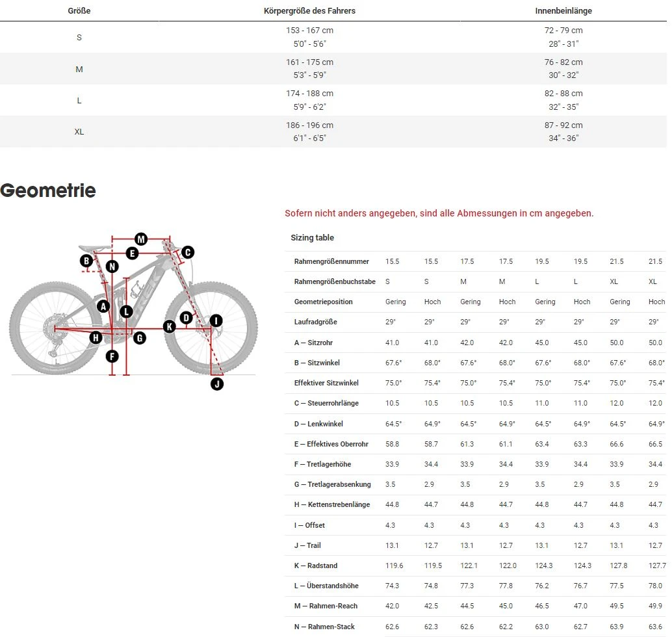Click the Sizing table title
Viewport: 672px width, 637px height.
point(312,238)
